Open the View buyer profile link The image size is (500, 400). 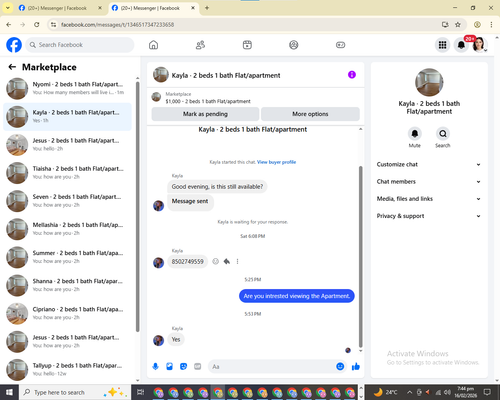point(276,162)
